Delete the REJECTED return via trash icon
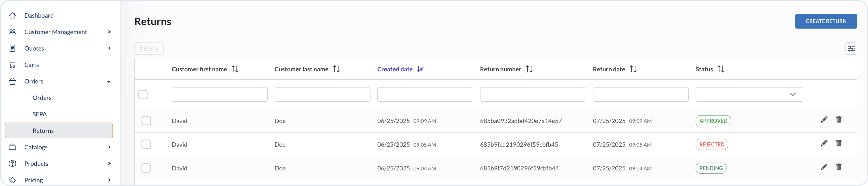 pyautogui.click(x=839, y=143)
